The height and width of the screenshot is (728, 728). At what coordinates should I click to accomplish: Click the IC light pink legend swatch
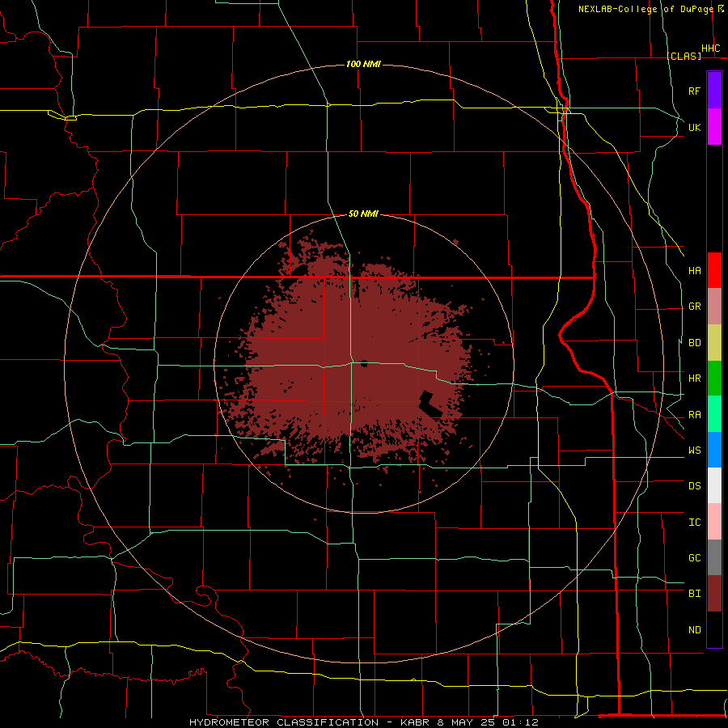[x=714, y=522]
